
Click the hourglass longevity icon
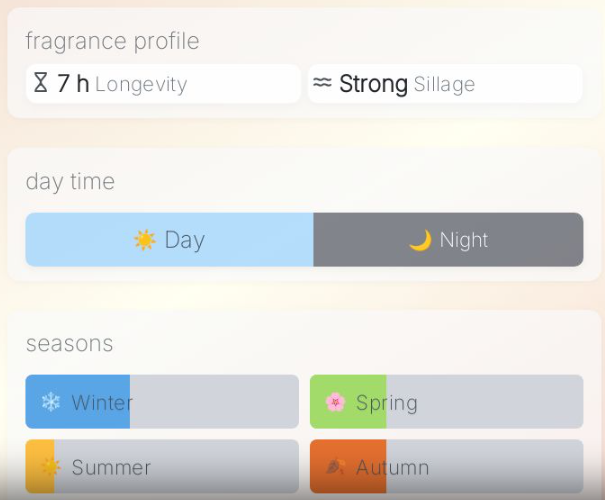41,83
